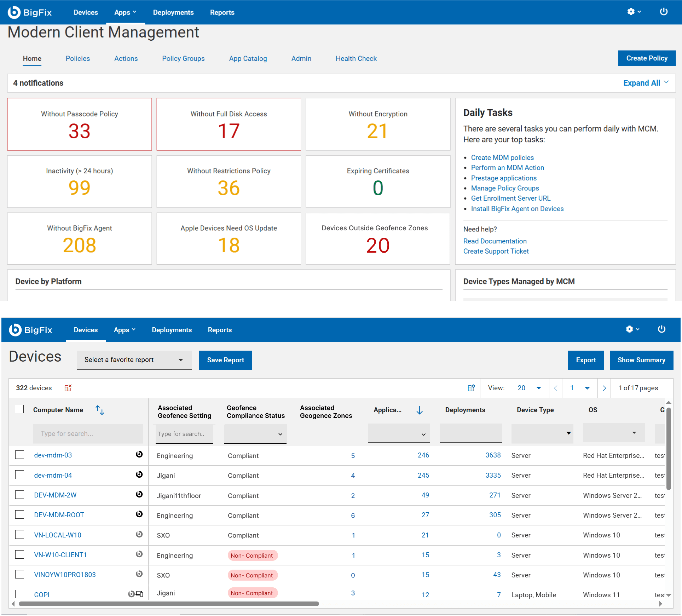Sort by Computer Name using the arrows icon
The width and height of the screenshot is (682, 616).
click(100, 410)
